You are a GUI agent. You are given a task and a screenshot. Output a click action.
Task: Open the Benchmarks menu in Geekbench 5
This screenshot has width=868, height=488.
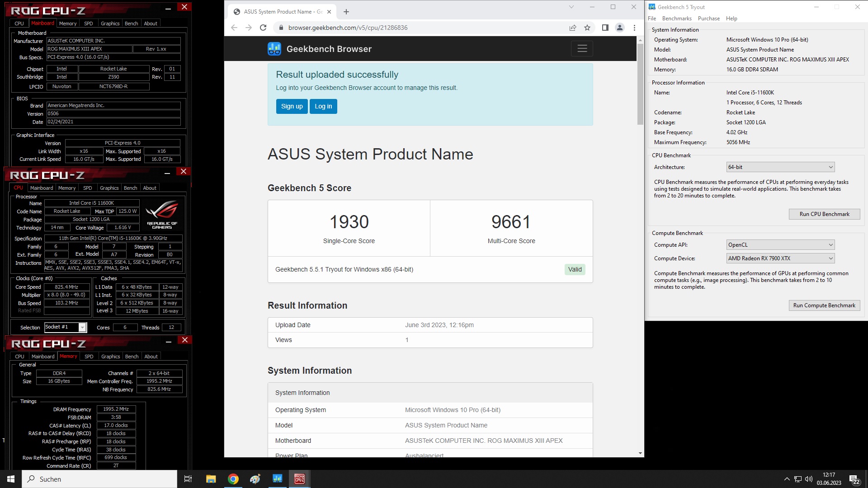[677, 19]
